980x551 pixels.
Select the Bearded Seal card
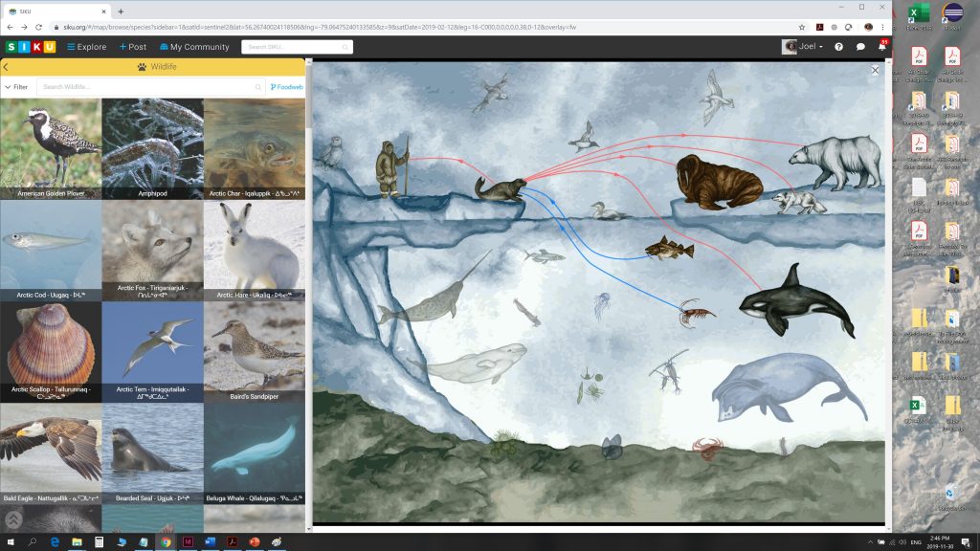point(152,453)
